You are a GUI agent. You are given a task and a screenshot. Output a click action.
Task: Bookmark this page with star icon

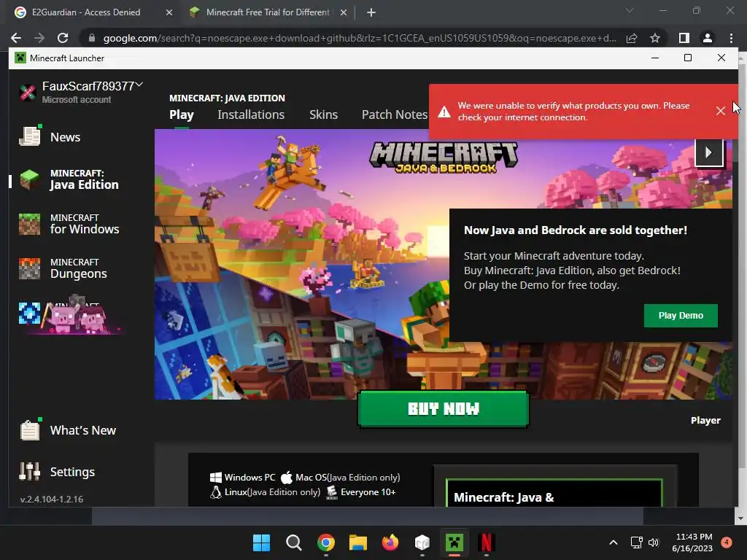(x=655, y=38)
